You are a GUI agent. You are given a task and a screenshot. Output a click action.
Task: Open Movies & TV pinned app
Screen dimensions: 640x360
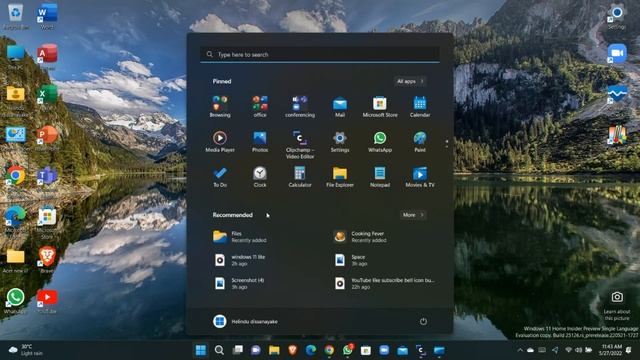click(420, 177)
